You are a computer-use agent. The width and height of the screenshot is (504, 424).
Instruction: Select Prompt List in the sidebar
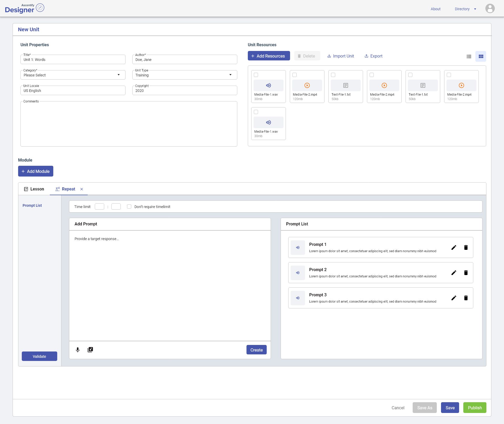32,205
